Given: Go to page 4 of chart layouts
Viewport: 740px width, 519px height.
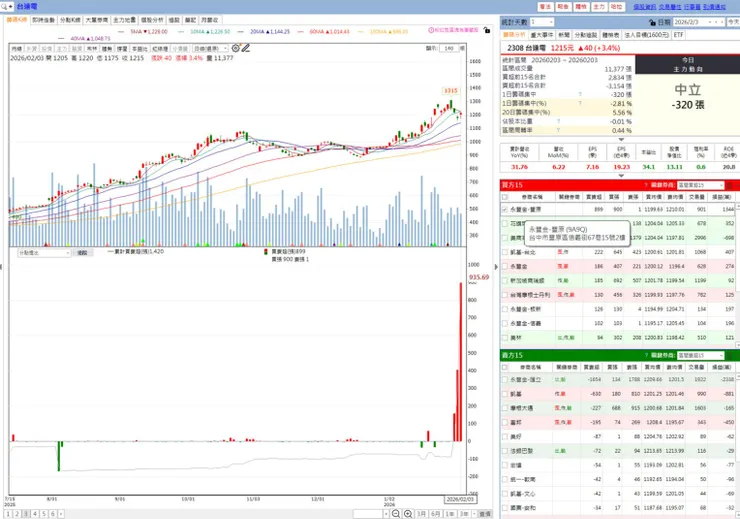Looking at the screenshot, I should pos(35,514).
